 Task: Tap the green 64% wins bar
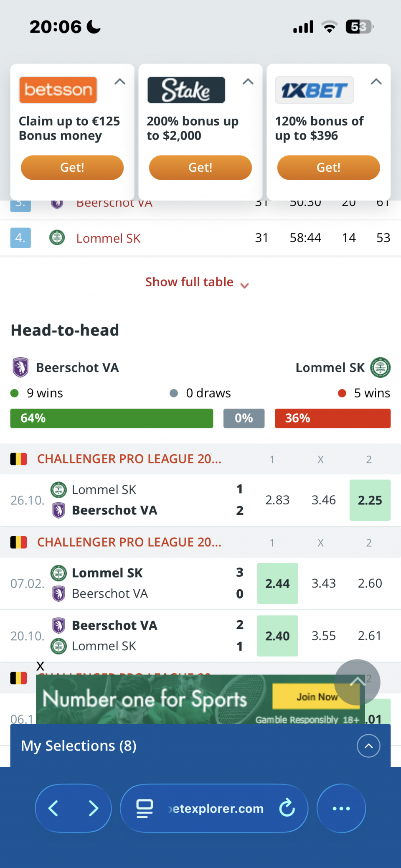coord(112,418)
